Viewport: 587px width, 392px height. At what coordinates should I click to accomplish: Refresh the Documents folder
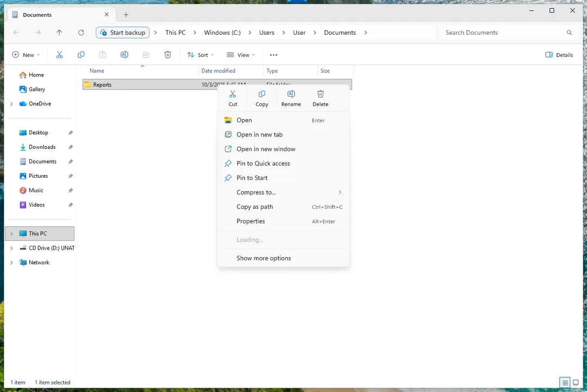tap(81, 33)
